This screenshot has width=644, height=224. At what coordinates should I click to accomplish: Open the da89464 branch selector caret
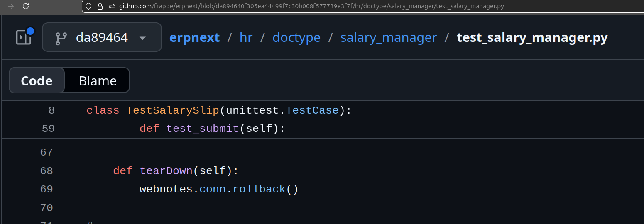click(x=142, y=38)
